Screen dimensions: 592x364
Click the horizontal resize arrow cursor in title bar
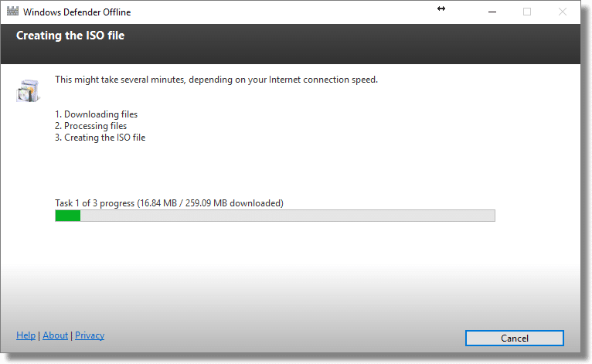tap(441, 9)
